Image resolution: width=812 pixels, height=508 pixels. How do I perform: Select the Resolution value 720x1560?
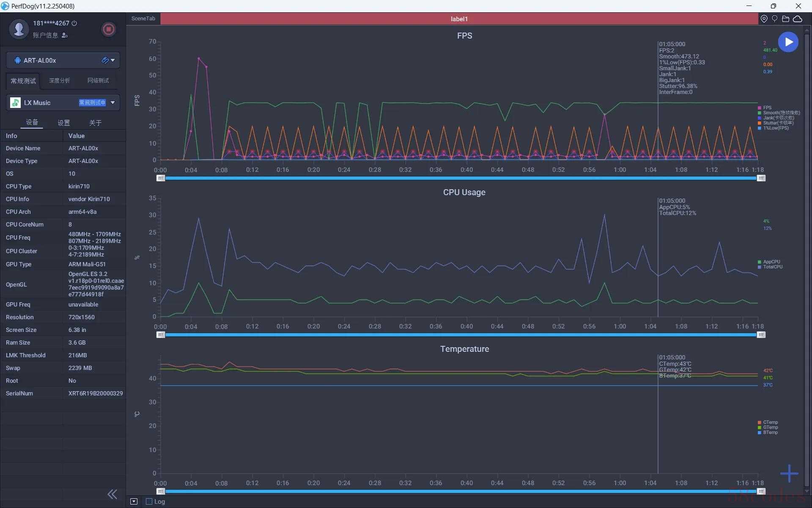pyautogui.click(x=82, y=317)
